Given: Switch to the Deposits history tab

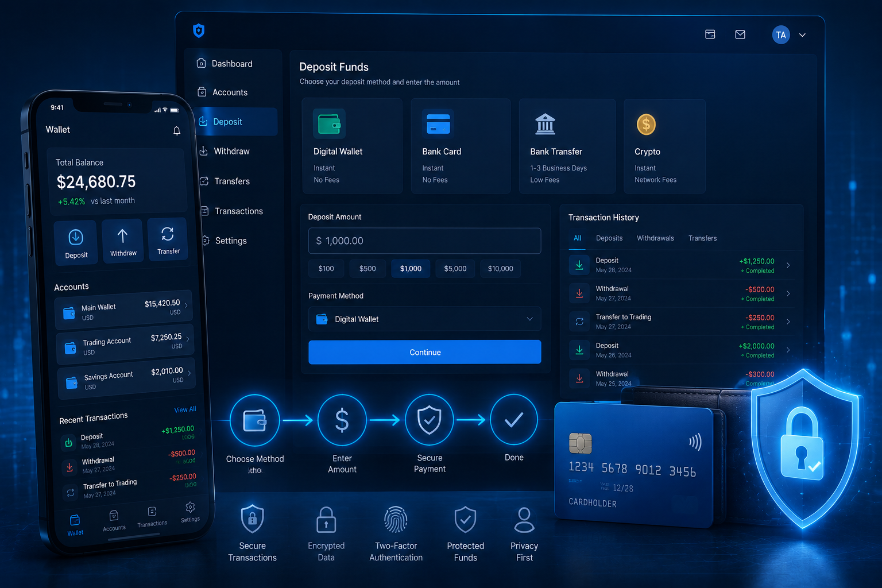Looking at the screenshot, I should coord(609,238).
